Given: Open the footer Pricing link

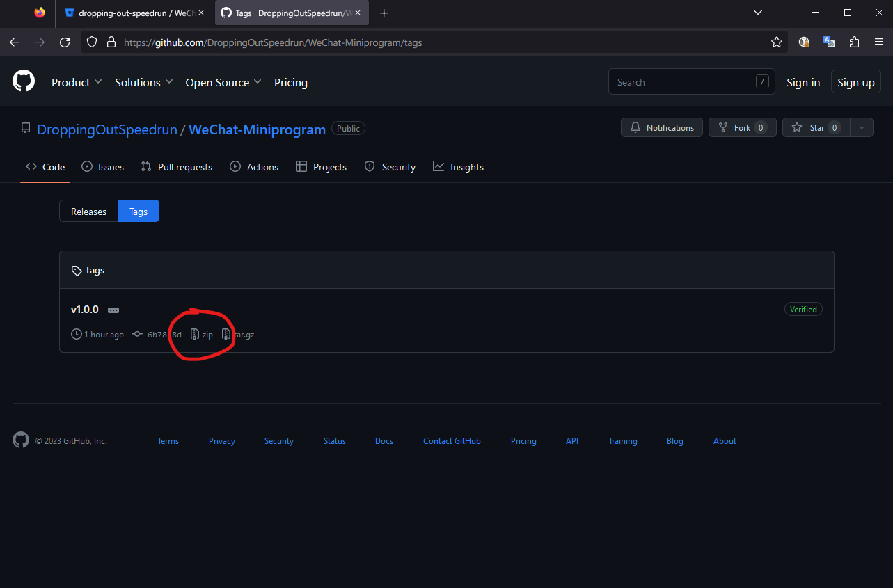Looking at the screenshot, I should coord(523,441).
